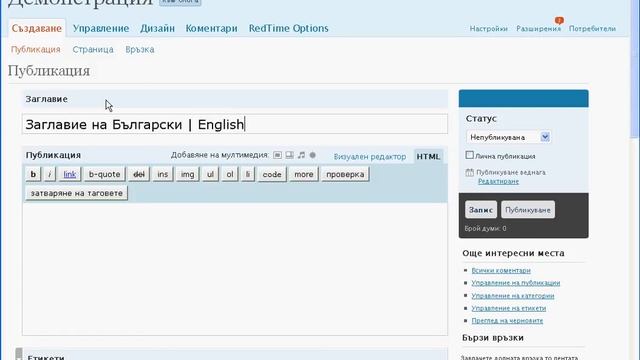Click затваряне на таговете button
The height and width of the screenshot is (360, 640).
point(77,193)
